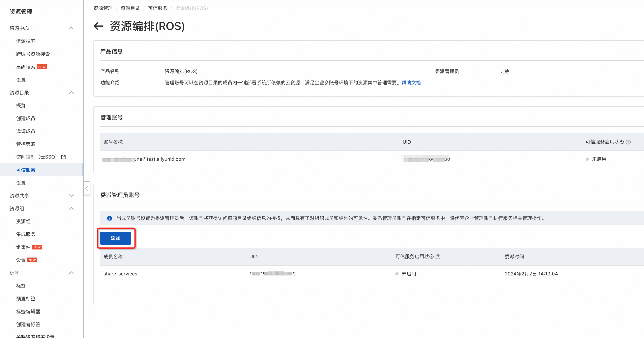This screenshot has width=644, height=338.
Task: Click help icon beside 可信服务启用状态 in 委派管理员 table
Action: [438, 257]
